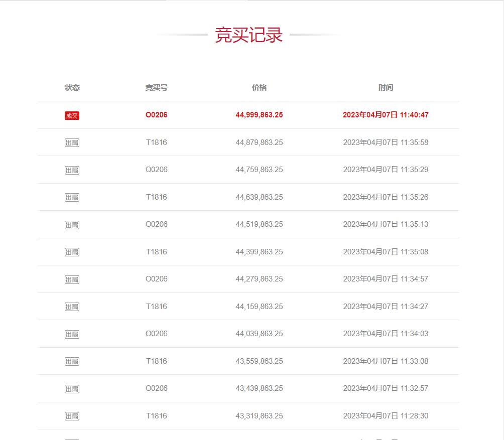Image resolution: width=504 pixels, height=440 pixels.
Task: Select bidder T1816 at time 11:35:08
Action: (157, 252)
